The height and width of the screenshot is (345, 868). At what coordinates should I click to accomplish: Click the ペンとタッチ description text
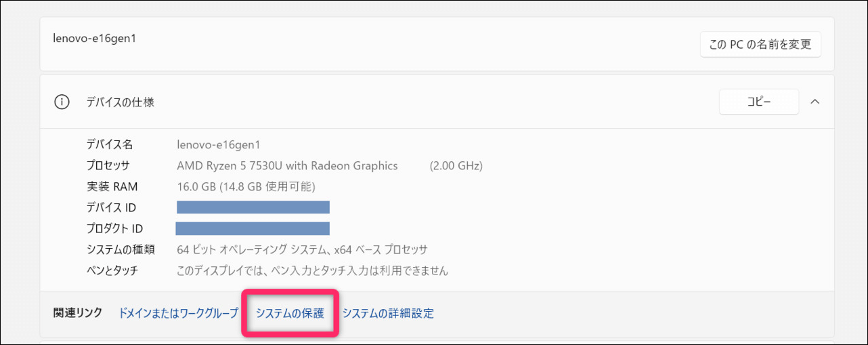click(x=312, y=270)
